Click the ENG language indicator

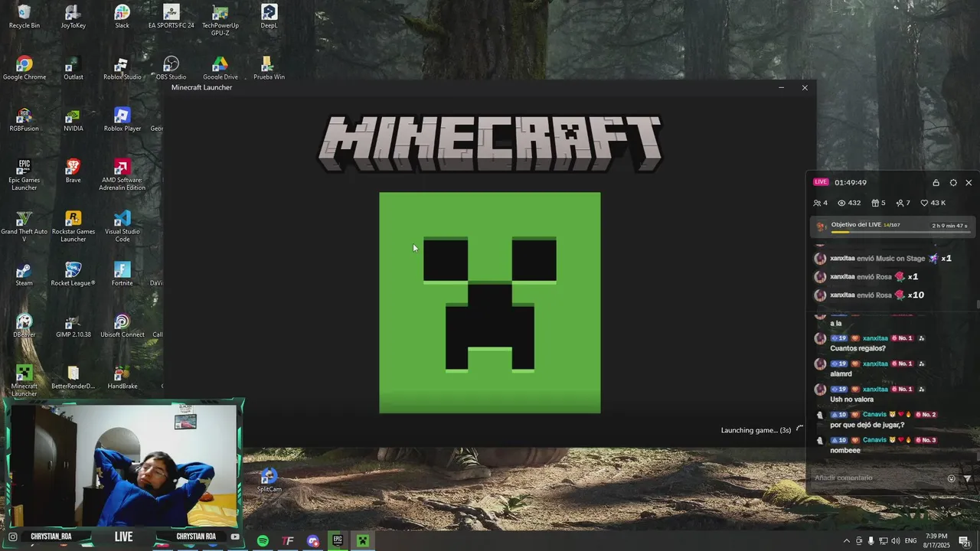pos(911,541)
